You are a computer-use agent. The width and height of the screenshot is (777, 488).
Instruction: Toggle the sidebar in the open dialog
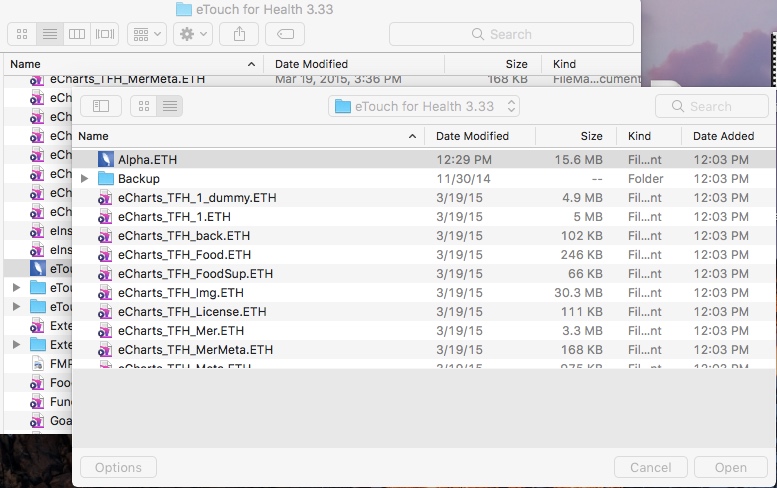[x=101, y=106]
